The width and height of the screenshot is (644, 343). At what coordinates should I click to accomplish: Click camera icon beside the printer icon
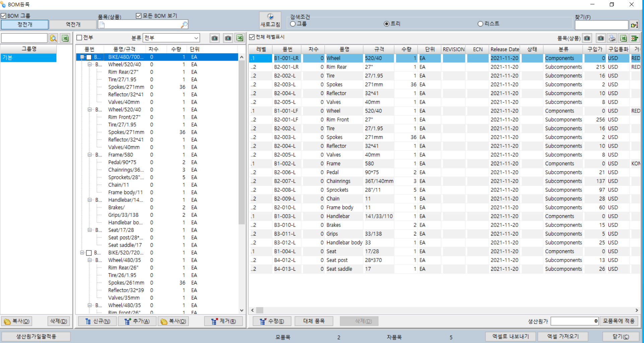coord(601,38)
